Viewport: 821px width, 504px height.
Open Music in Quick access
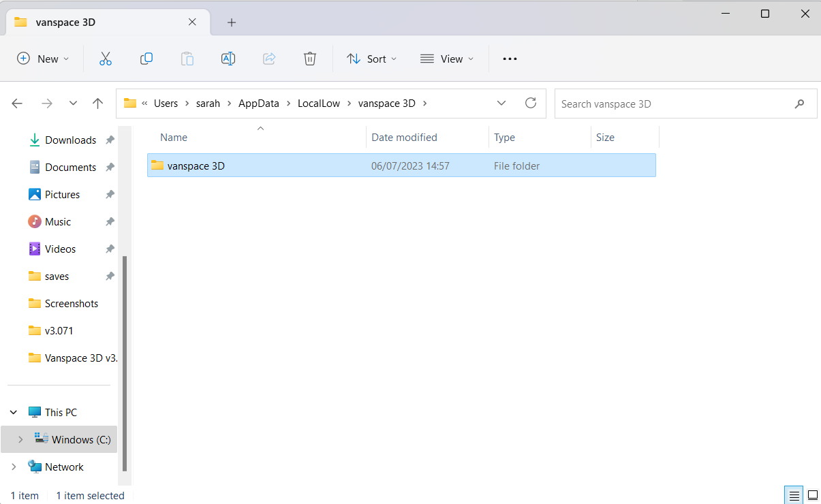(x=58, y=222)
